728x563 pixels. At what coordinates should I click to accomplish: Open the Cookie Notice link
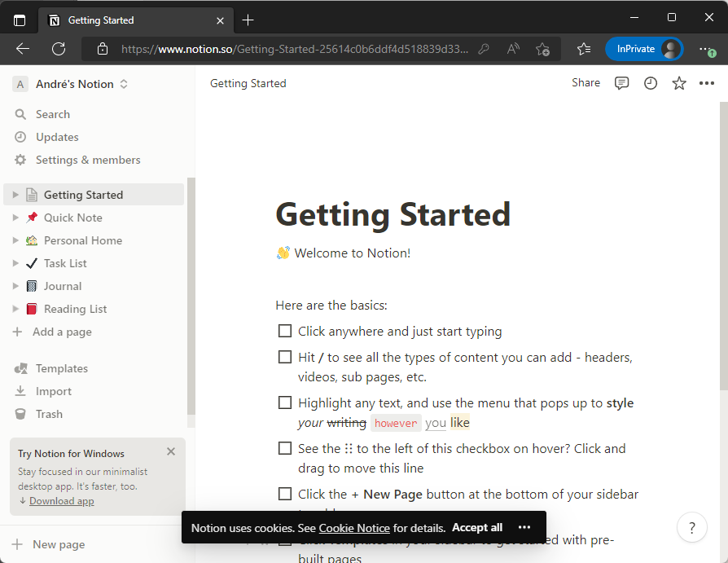click(354, 527)
